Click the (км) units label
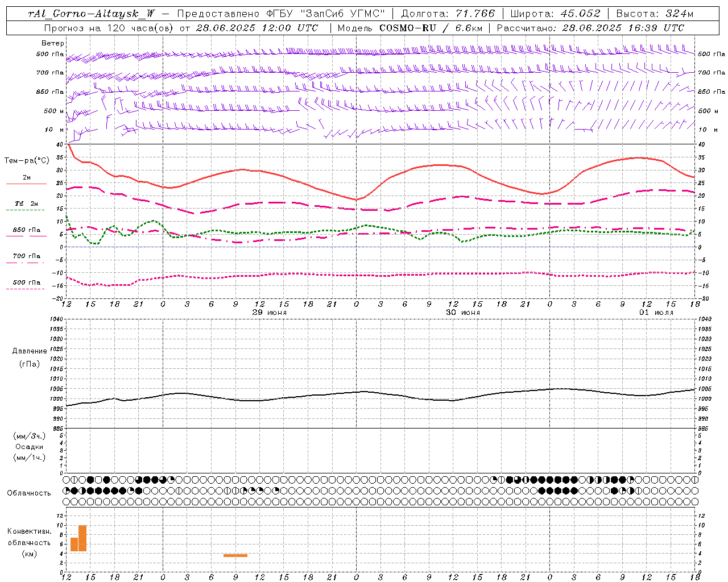The height and width of the screenshot is (582, 728). (30, 554)
